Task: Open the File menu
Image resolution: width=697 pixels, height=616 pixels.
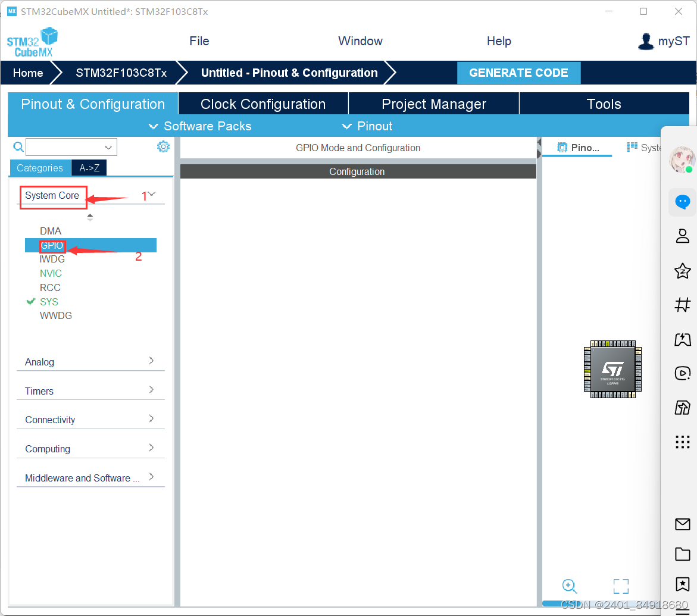Action: (199, 41)
